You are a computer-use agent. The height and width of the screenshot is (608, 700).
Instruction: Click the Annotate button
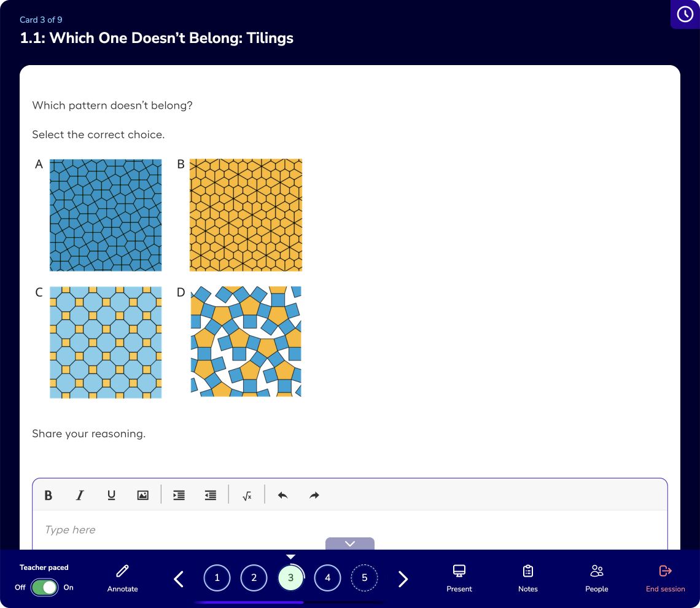pos(122,579)
